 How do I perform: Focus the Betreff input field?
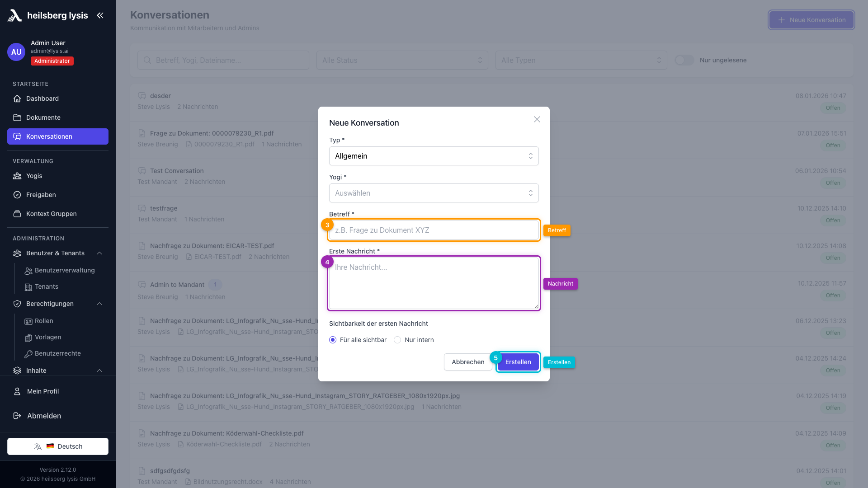pyautogui.click(x=434, y=230)
